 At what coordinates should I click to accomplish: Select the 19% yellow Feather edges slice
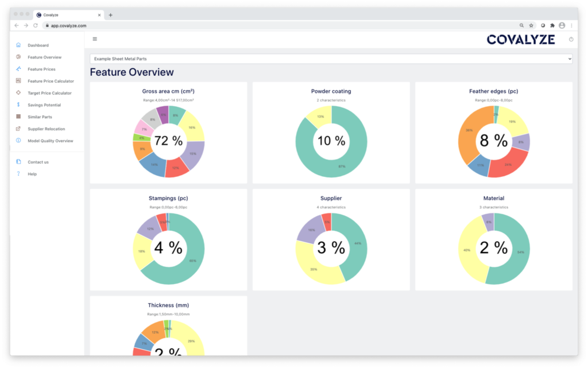point(512,121)
